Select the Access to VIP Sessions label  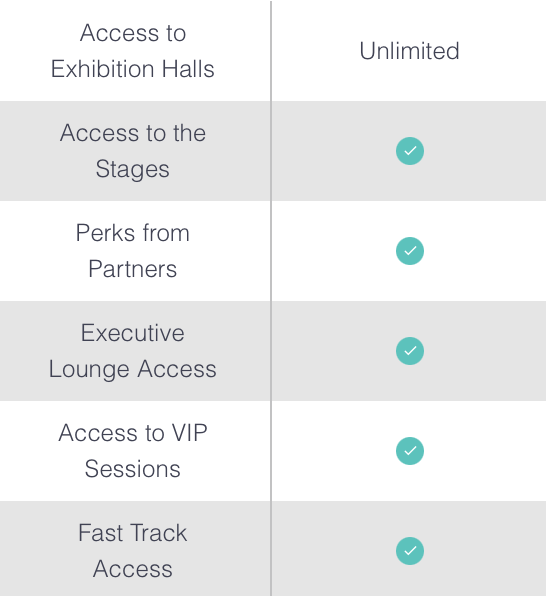point(133,451)
